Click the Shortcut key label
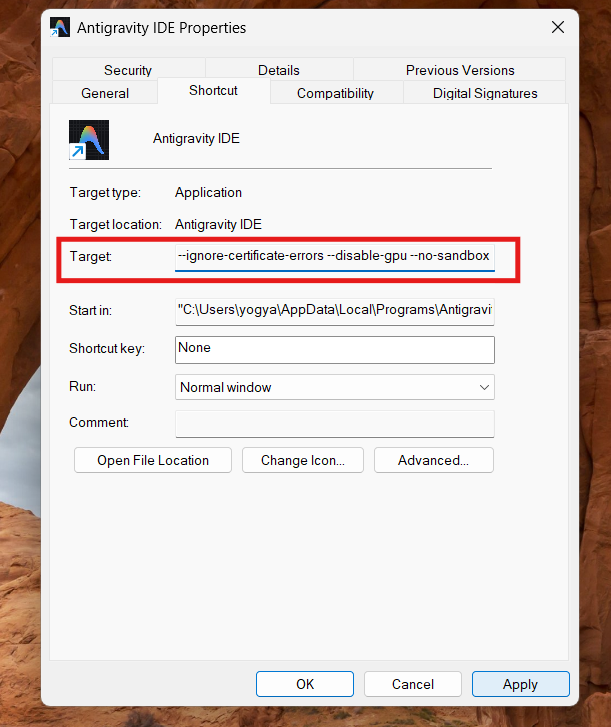This screenshot has height=727, width=611. [107, 348]
